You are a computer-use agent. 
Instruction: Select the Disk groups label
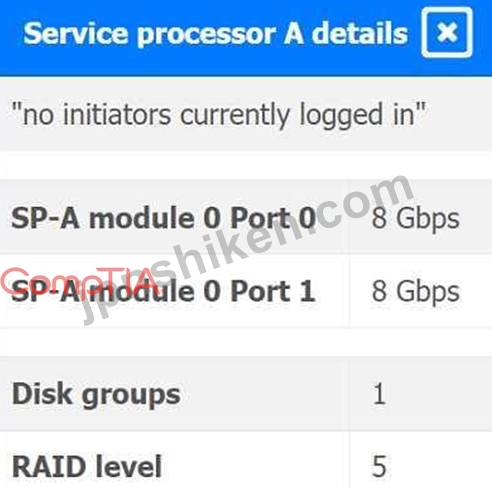[x=96, y=395]
